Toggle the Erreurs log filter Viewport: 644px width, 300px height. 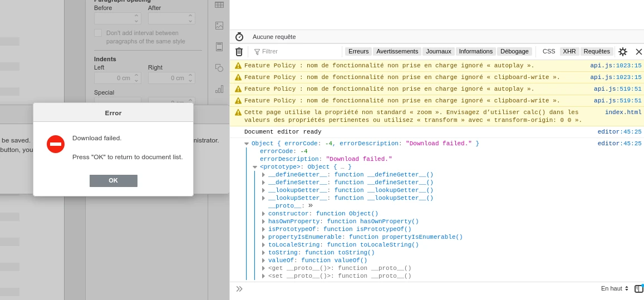tap(358, 51)
